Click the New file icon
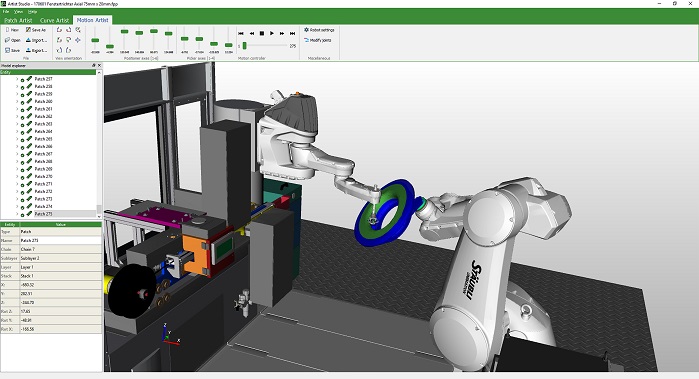Screen dimensions: 699x379 [8, 30]
